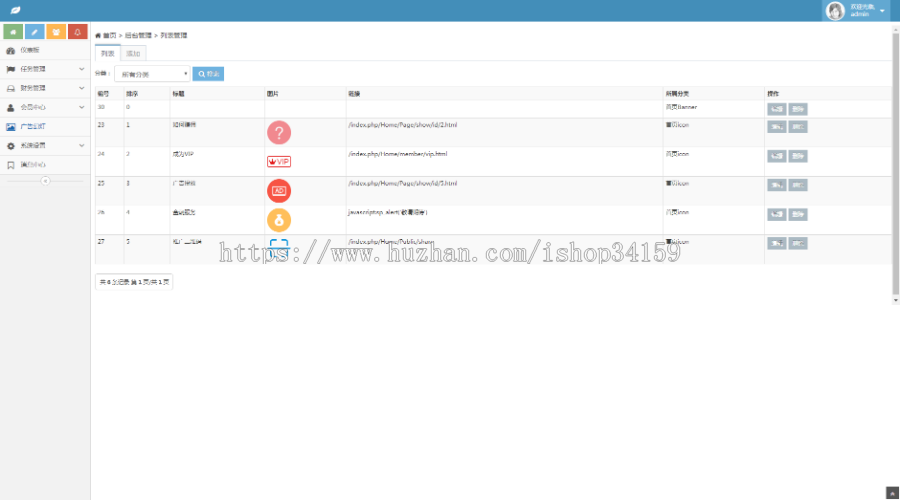Click the edit button for row 27
900x500 pixels.
tap(777, 243)
